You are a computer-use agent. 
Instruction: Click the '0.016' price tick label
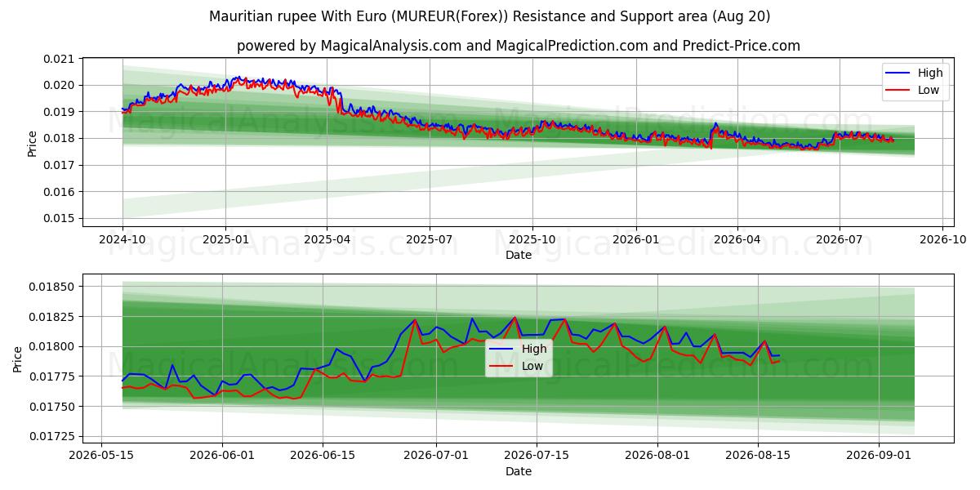coord(59,192)
